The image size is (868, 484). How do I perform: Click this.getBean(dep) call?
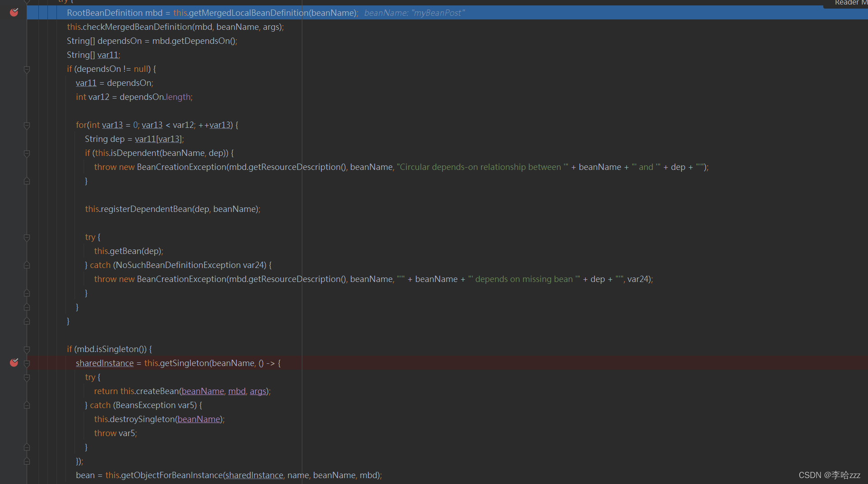128,251
